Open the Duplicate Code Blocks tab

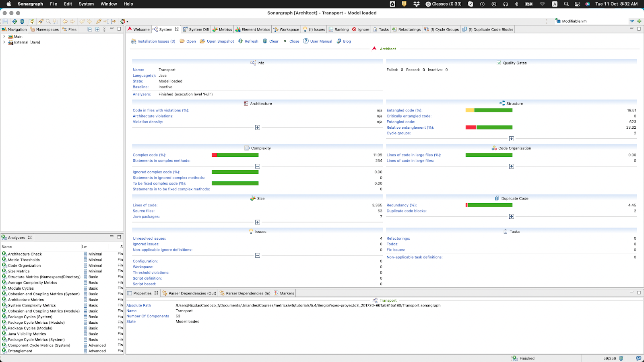pyautogui.click(x=488, y=29)
